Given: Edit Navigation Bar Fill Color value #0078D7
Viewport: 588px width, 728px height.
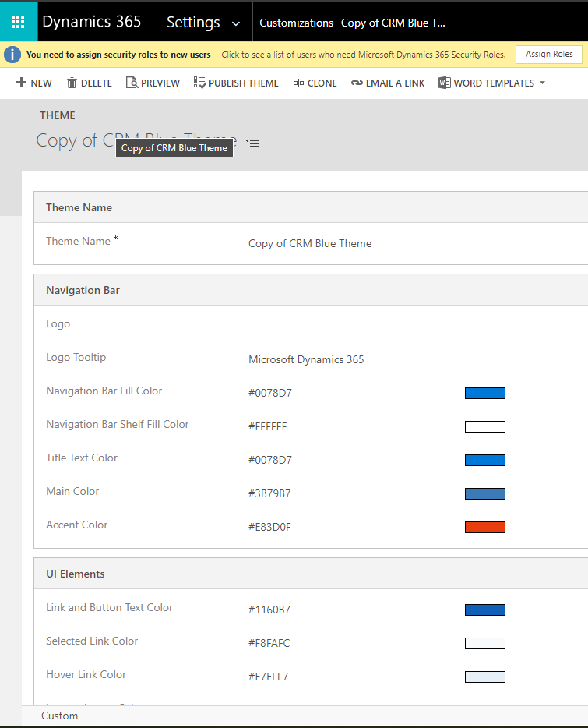Looking at the screenshot, I should coord(270,394).
